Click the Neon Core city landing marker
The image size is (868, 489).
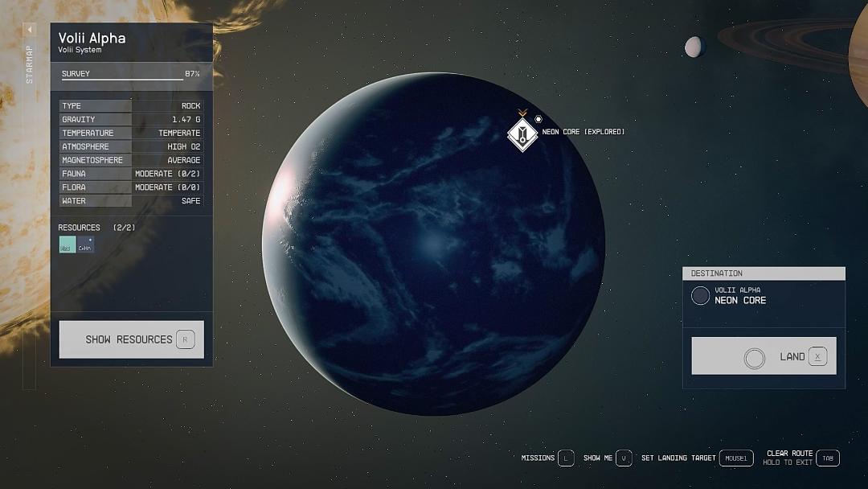[x=522, y=134]
